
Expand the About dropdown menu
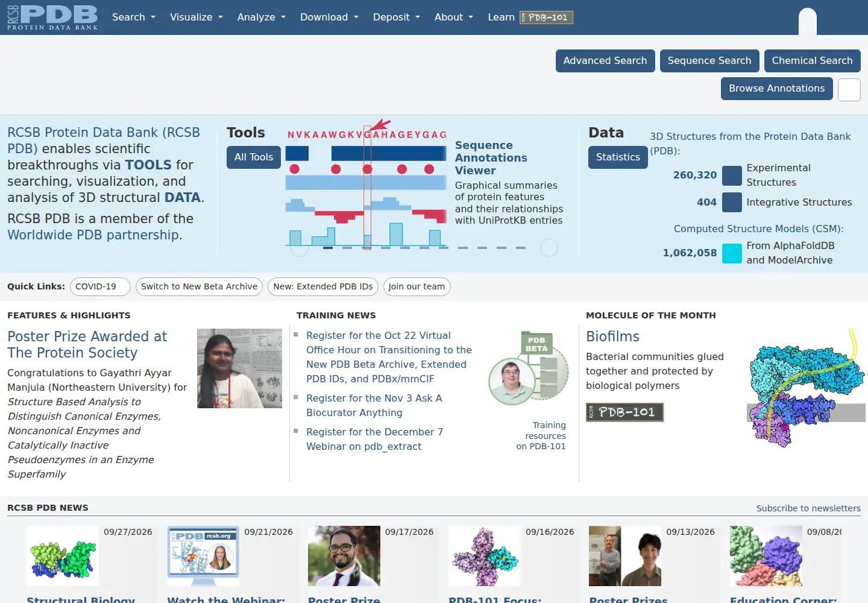[x=454, y=17]
